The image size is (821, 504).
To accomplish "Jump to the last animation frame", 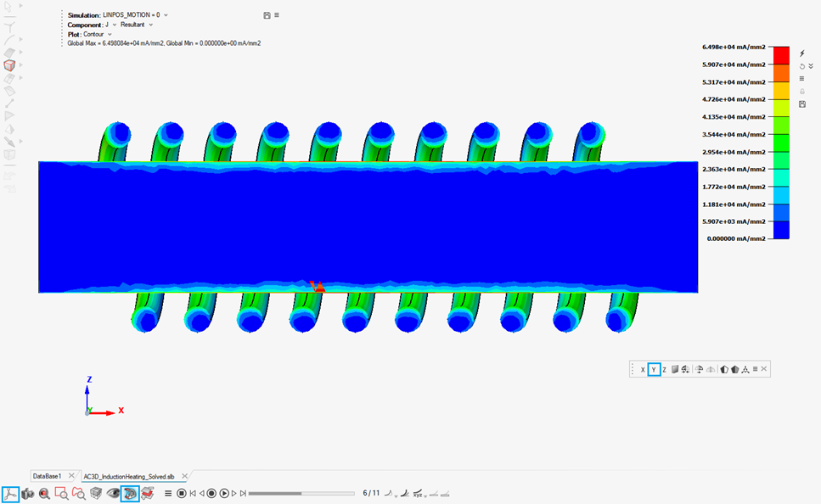I will (243, 494).
